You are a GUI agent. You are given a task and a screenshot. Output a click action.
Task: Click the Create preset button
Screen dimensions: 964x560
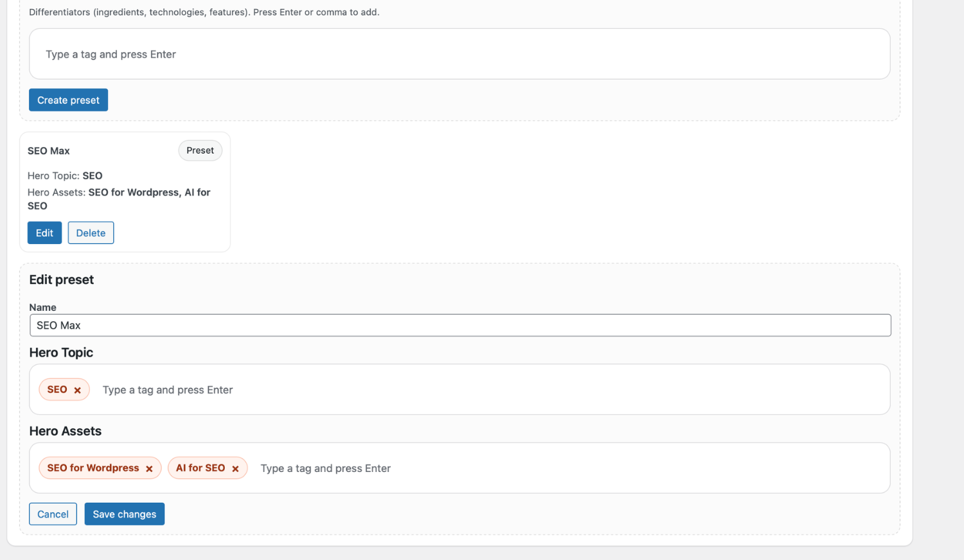(x=68, y=100)
